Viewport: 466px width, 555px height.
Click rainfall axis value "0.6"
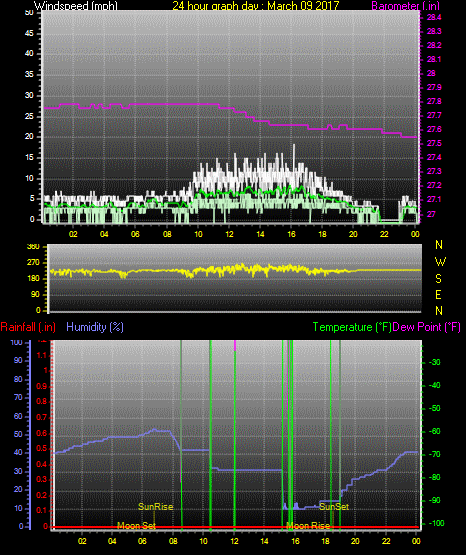42,433
